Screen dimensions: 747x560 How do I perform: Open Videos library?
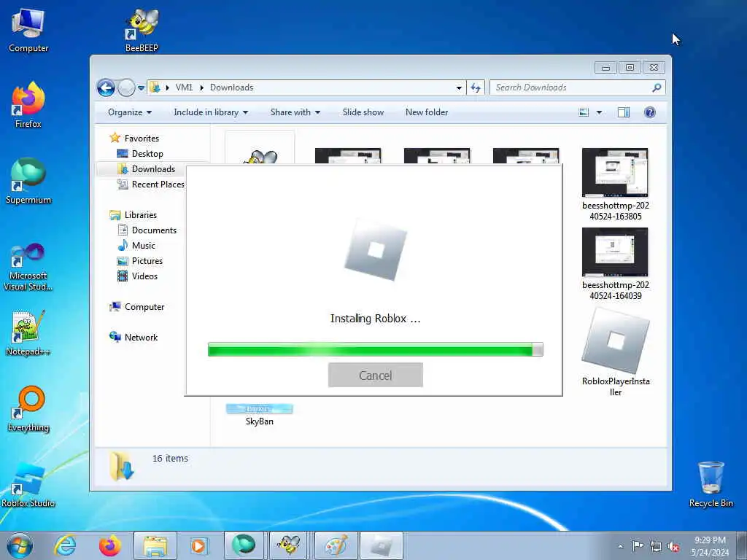144,276
